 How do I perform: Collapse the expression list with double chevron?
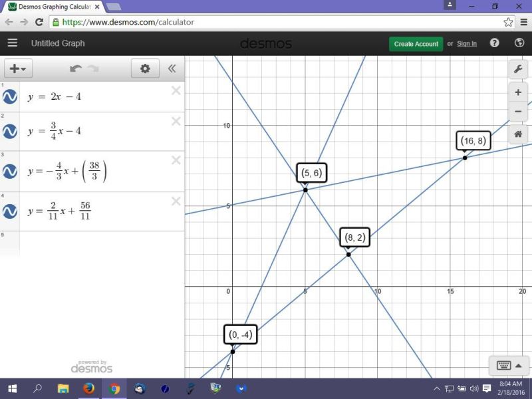[x=172, y=68]
